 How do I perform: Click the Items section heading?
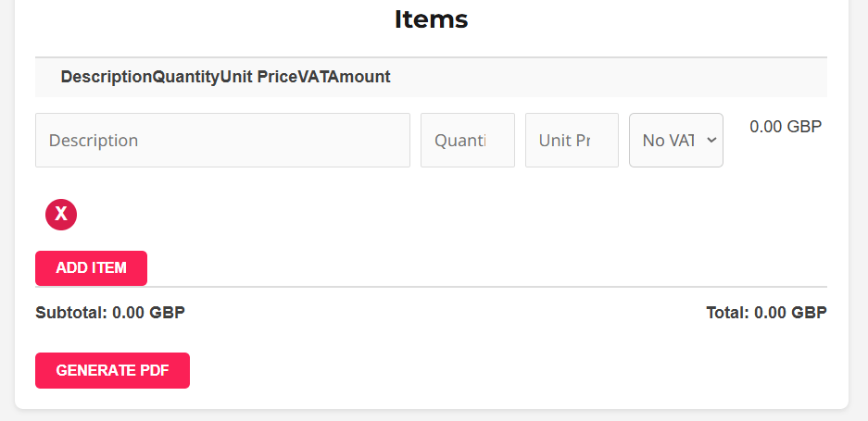431,19
